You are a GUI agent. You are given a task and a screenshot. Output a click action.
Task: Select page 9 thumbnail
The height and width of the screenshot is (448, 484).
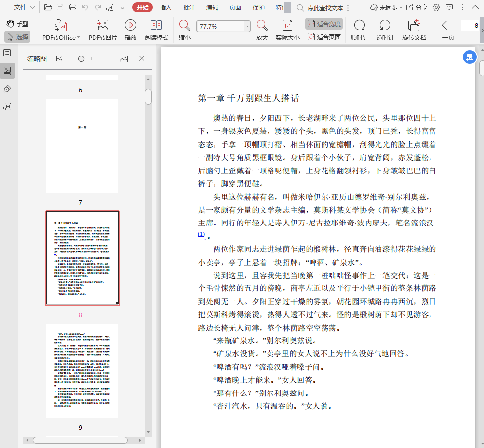(82, 371)
